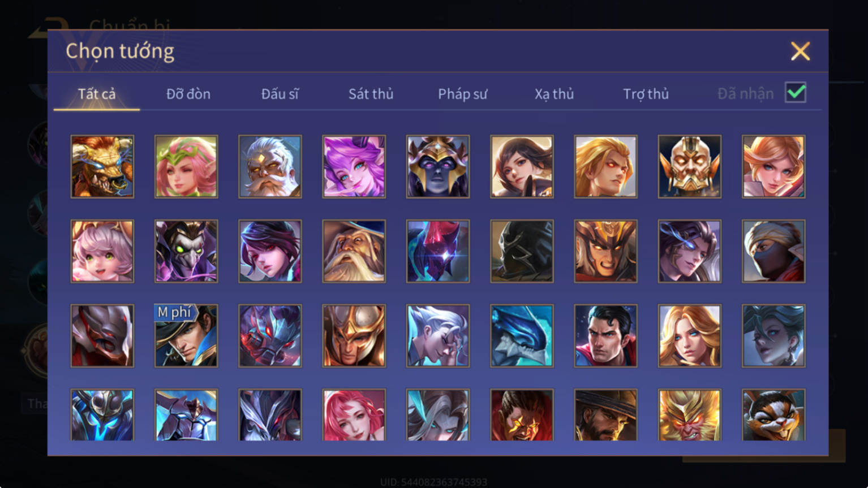Pick the green-eyed dark jester hero
868x488 pixels.
pos(186,251)
